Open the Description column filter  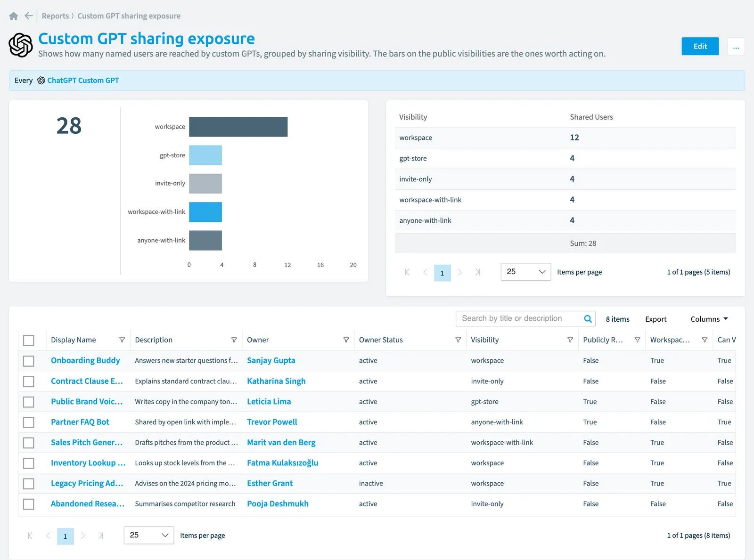234,340
